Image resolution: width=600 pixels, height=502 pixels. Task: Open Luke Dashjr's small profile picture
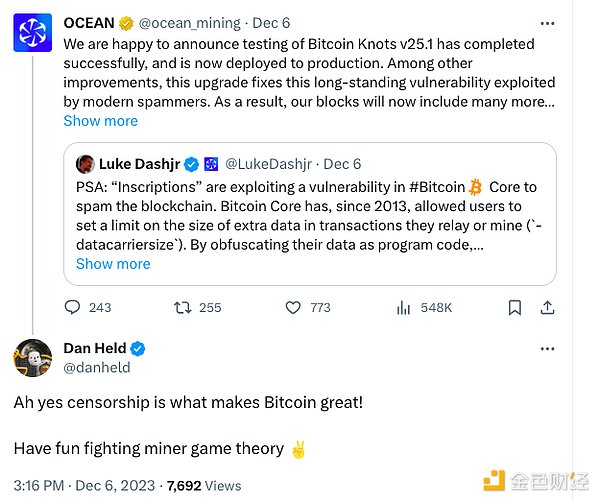tap(85, 164)
